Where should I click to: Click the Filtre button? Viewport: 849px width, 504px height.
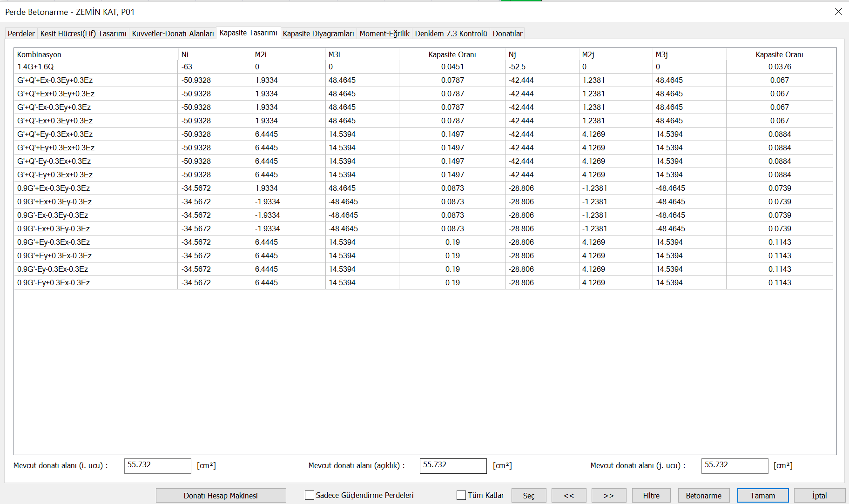tap(651, 496)
